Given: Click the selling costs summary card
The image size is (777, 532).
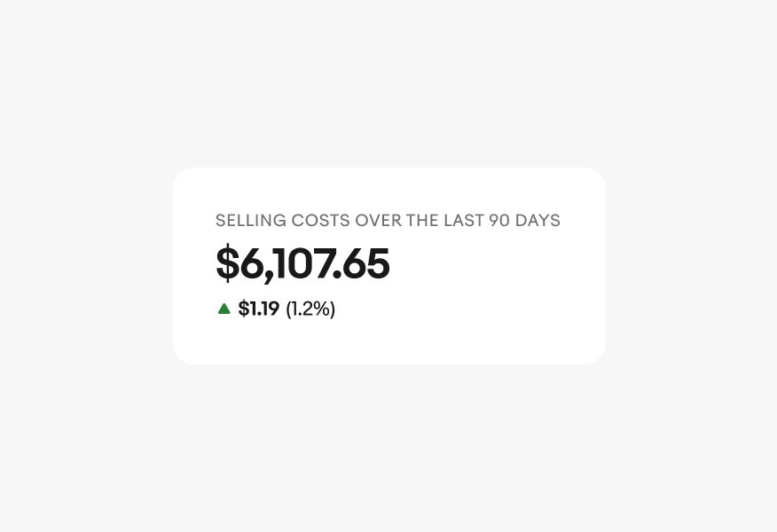Looking at the screenshot, I should click(x=388, y=266).
